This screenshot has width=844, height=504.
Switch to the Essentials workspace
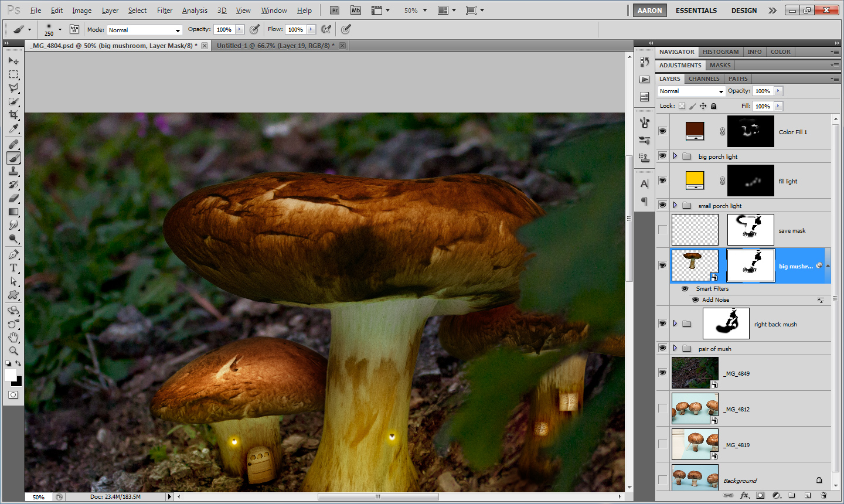pos(696,11)
